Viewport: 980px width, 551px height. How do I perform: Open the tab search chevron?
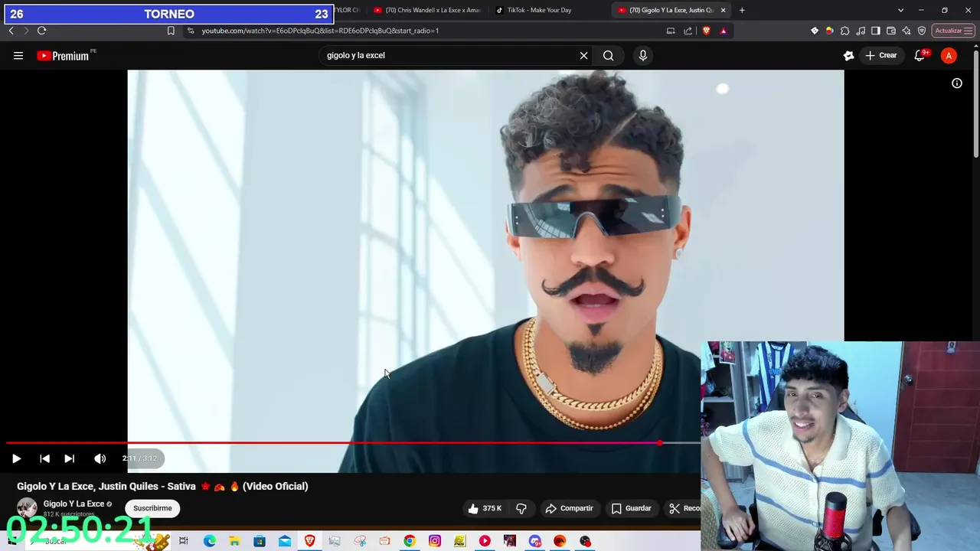point(900,10)
